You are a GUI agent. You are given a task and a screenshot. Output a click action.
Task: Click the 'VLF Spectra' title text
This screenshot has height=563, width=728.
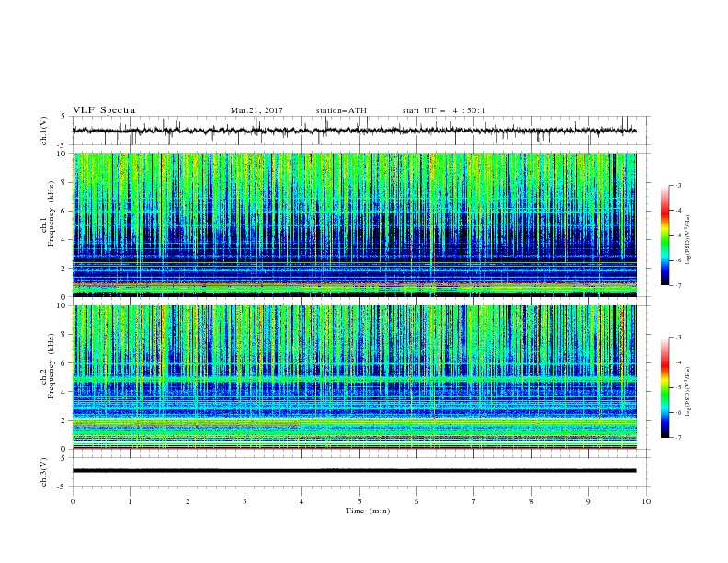(x=104, y=110)
